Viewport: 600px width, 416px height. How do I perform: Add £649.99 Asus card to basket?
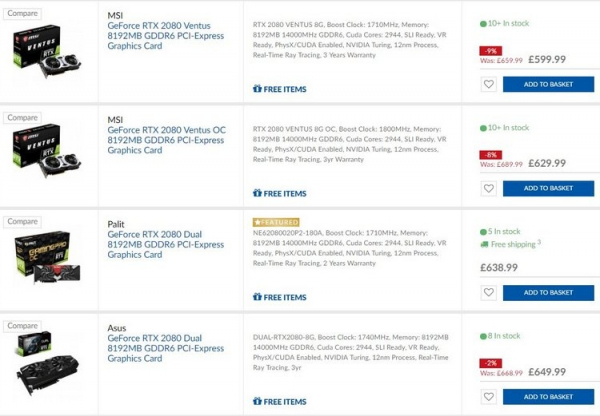click(x=548, y=397)
